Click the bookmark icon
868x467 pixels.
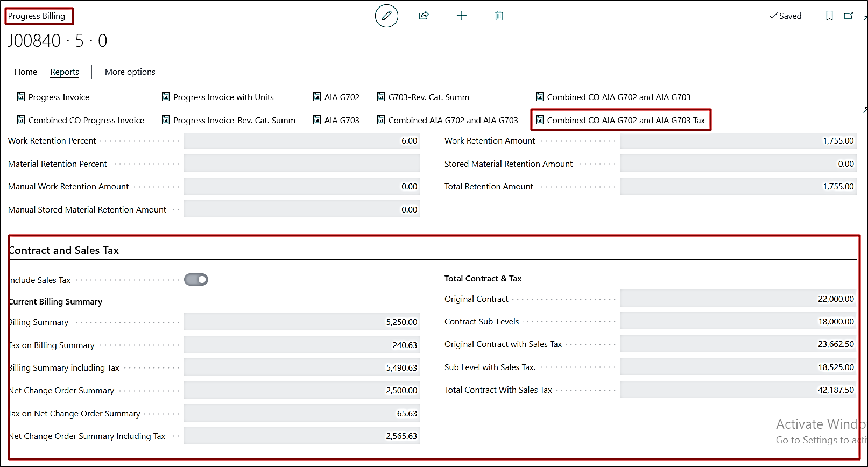(829, 16)
